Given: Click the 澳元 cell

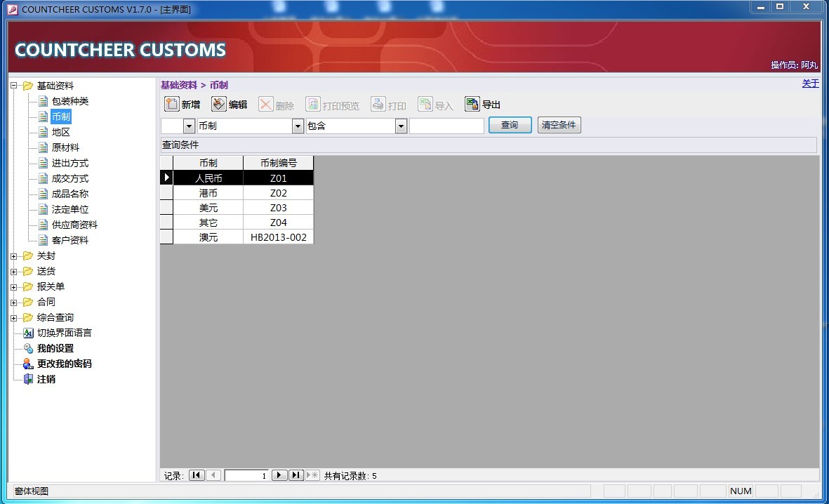Looking at the screenshot, I should 208,237.
